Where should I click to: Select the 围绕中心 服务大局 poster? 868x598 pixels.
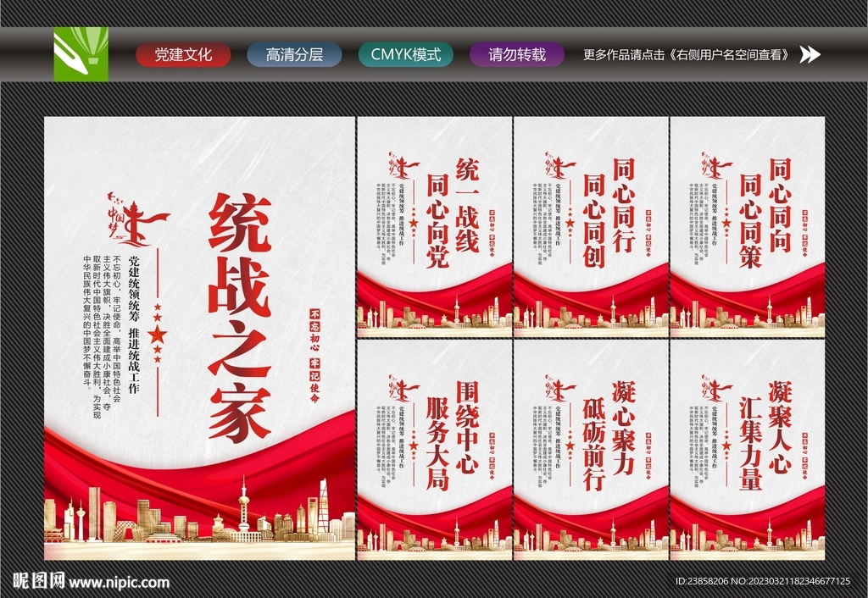coord(435,450)
